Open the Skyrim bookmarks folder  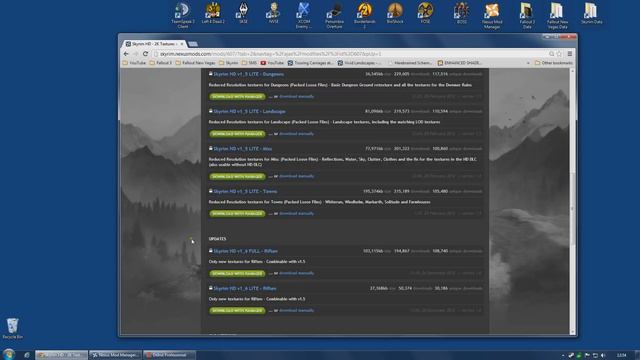coord(229,63)
